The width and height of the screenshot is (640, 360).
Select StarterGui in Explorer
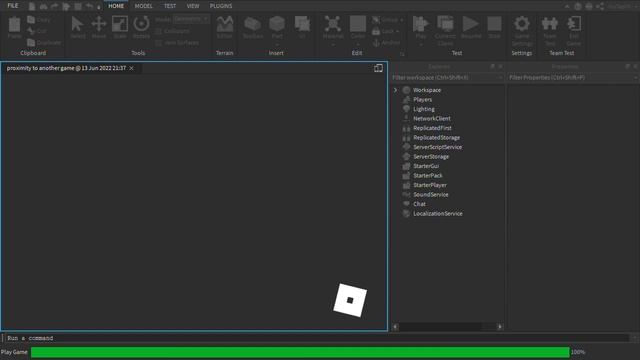coord(426,166)
